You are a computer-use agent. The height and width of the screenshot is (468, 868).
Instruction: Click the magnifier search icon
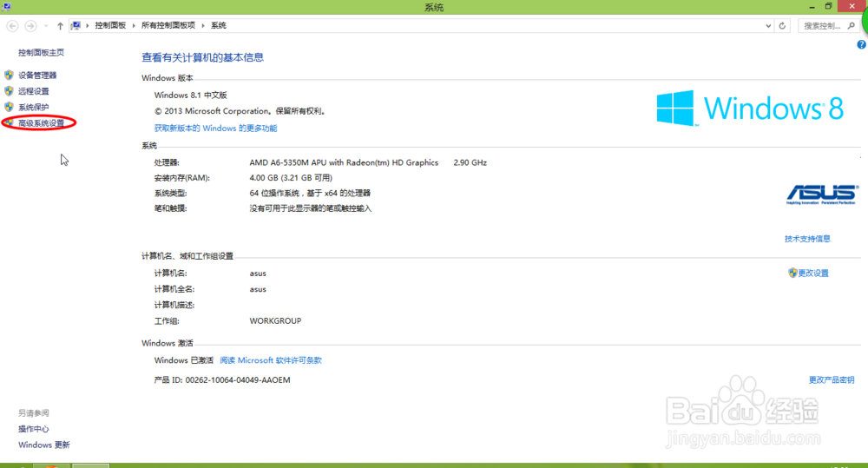852,25
